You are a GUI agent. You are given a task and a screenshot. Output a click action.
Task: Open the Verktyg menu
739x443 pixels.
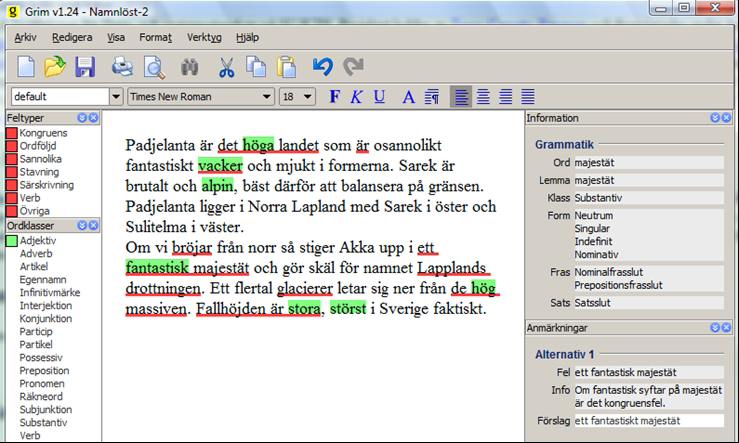[204, 37]
